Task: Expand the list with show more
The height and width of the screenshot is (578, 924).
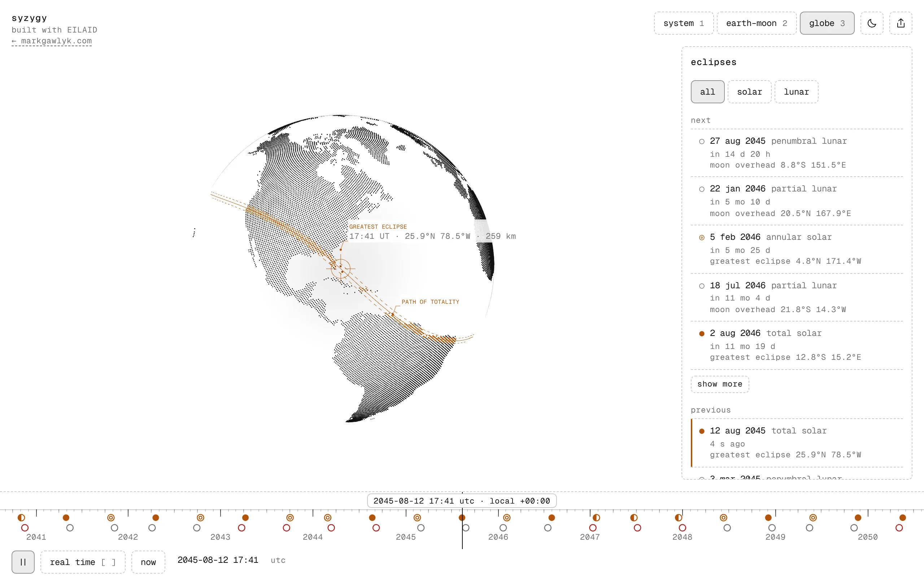Action: click(720, 384)
